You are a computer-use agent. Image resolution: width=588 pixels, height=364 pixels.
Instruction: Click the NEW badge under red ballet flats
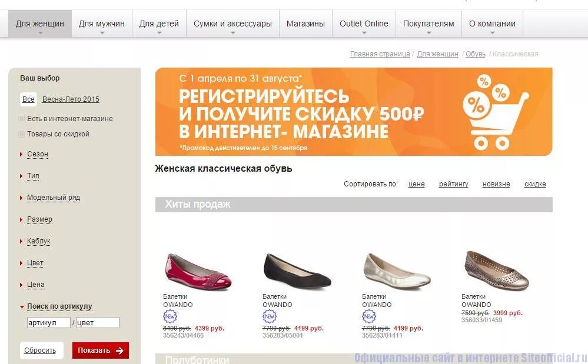(x=170, y=316)
